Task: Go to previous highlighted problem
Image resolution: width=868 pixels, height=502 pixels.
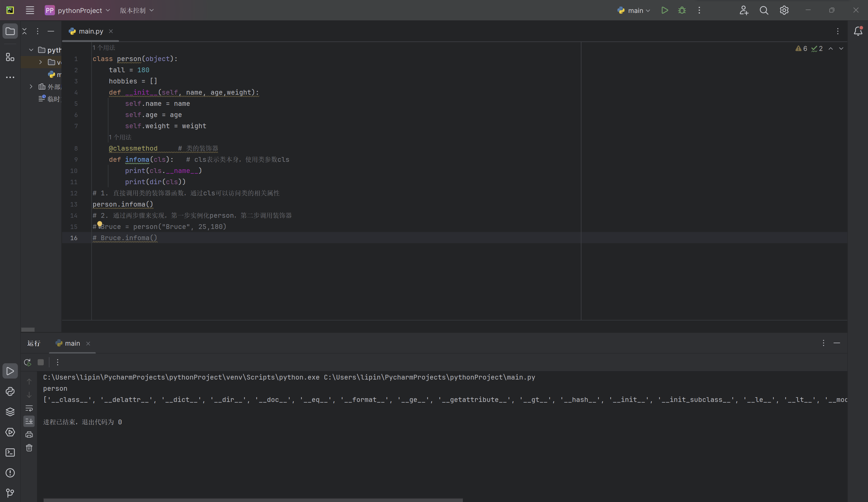Action: (831, 49)
